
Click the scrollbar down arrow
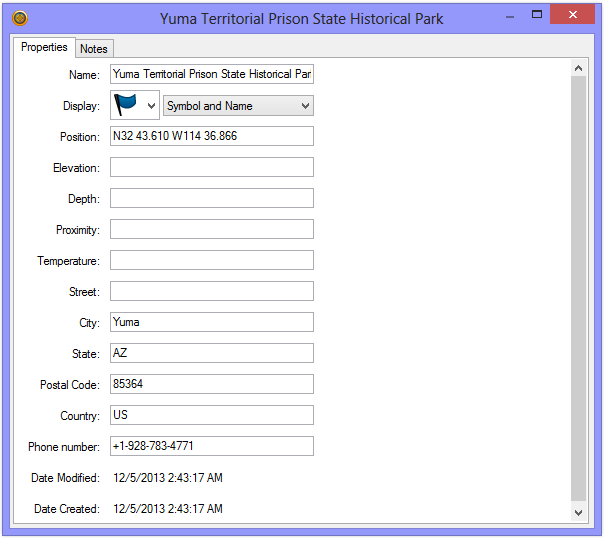[579, 511]
